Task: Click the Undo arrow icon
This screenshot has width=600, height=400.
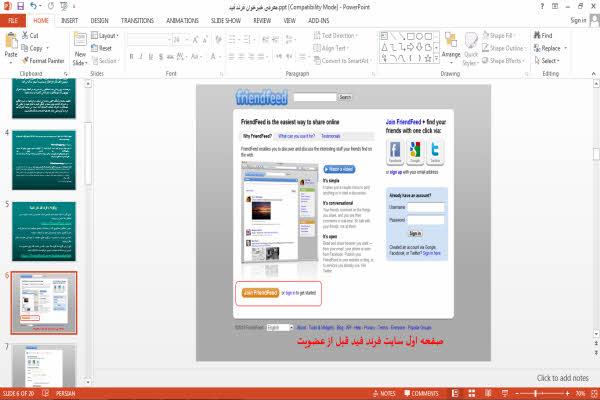Action: [x=33, y=6]
